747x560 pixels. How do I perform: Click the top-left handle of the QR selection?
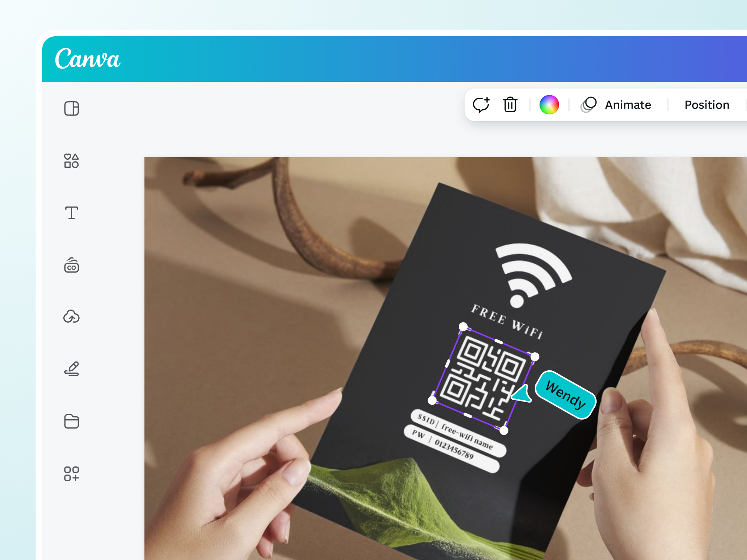coord(463,327)
